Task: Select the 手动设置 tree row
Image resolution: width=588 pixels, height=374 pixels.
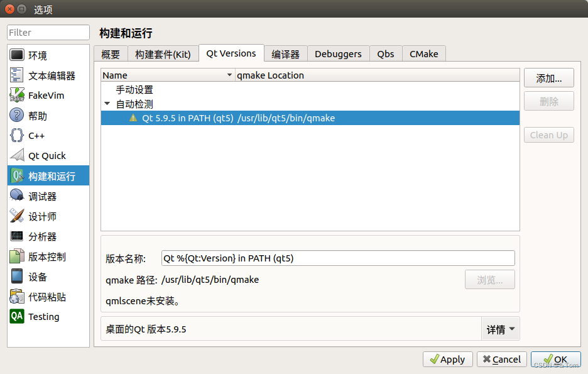Action: 310,90
